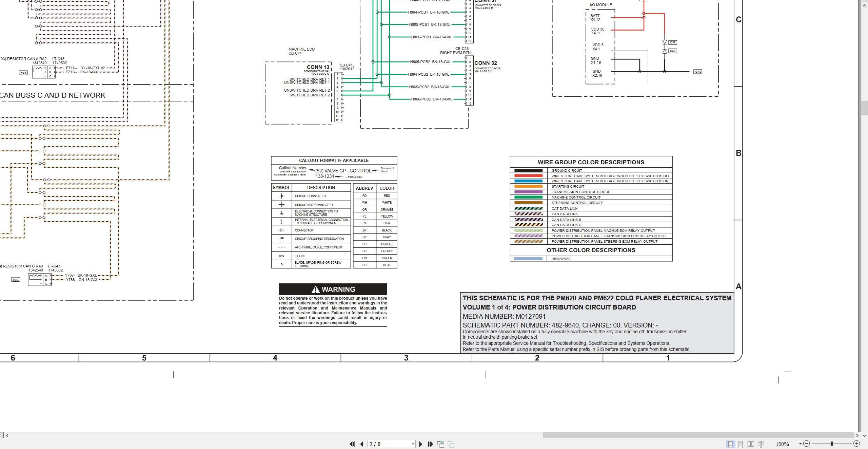Image resolution: width=868 pixels, height=449 pixels.
Task: Select single page view mode
Action: (730, 444)
